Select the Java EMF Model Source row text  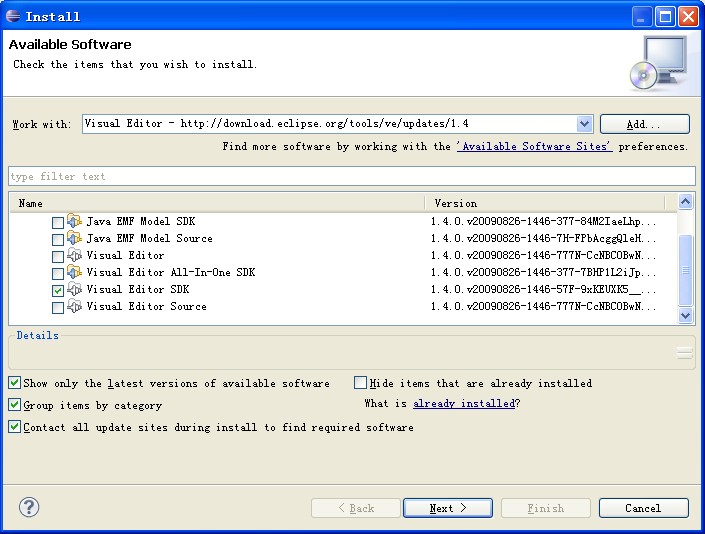(x=149, y=238)
